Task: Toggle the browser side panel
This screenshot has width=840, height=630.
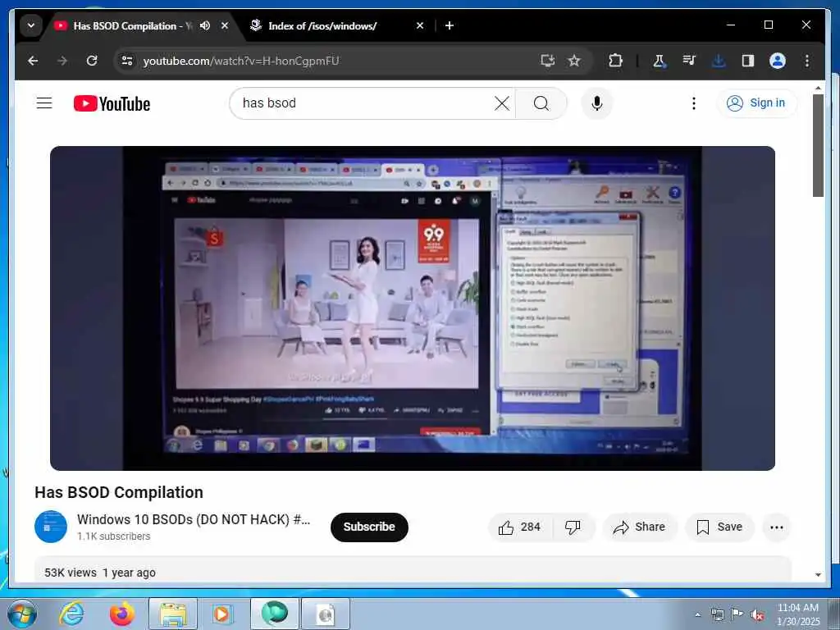Action: tap(748, 61)
